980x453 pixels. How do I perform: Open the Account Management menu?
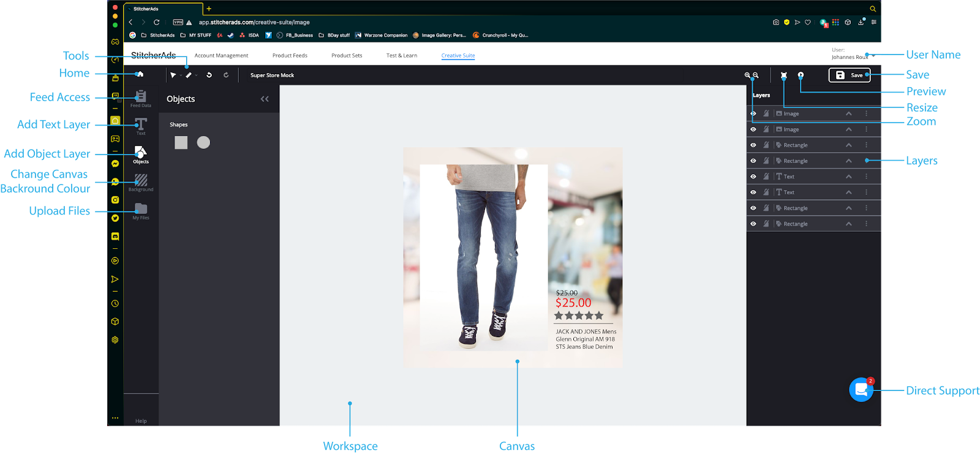[x=221, y=56]
